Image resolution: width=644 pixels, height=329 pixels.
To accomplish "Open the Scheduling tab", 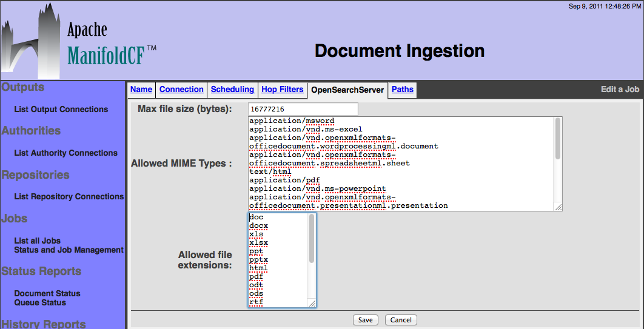I will (232, 90).
